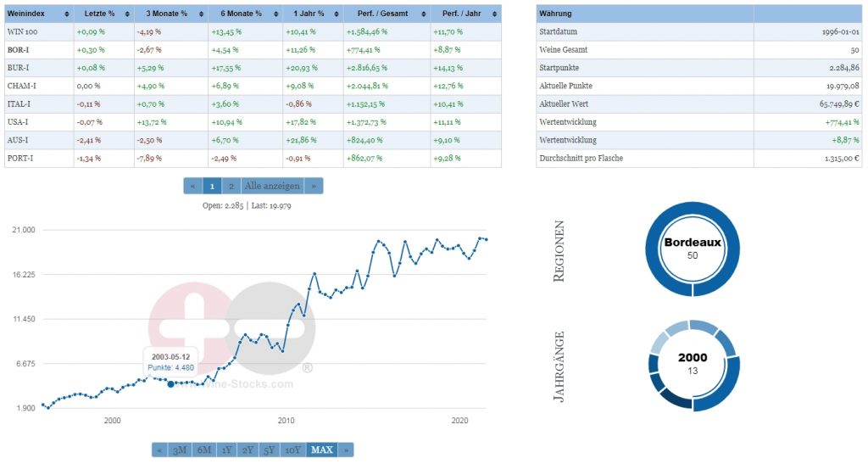Go to next table page with » arrow
The width and height of the screenshot is (868, 475).
tap(314, 186)
